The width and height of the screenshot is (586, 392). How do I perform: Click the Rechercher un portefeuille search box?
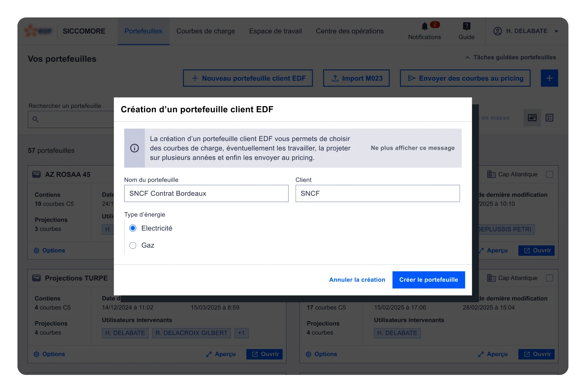pos(71,119)
